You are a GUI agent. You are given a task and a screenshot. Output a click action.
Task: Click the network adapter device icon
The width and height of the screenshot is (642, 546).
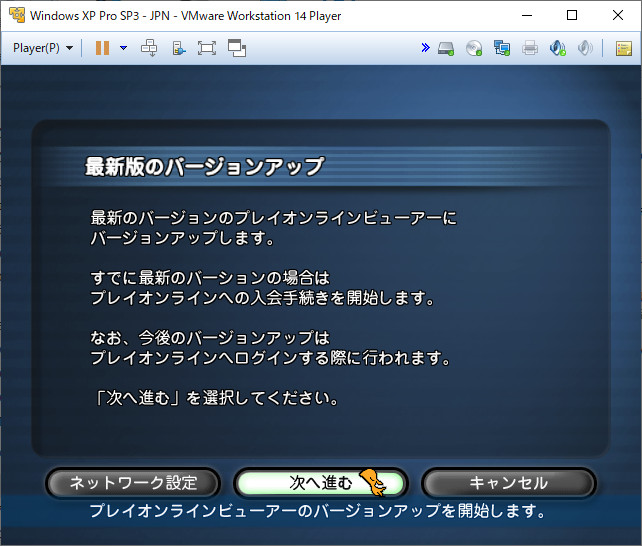(x=502, y=48)
